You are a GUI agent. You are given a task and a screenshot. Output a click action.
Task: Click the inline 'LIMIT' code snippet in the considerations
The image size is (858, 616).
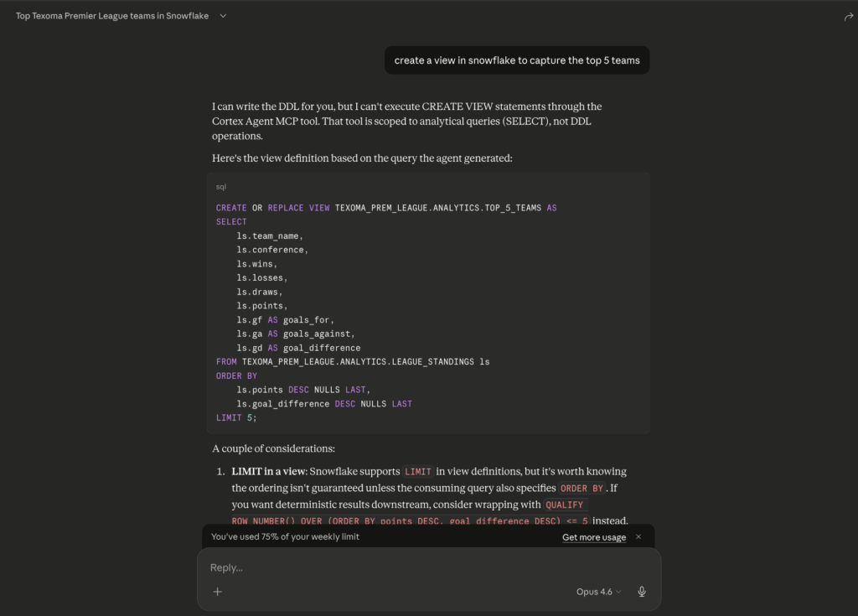pyautogui.click(x=417, y=472)
